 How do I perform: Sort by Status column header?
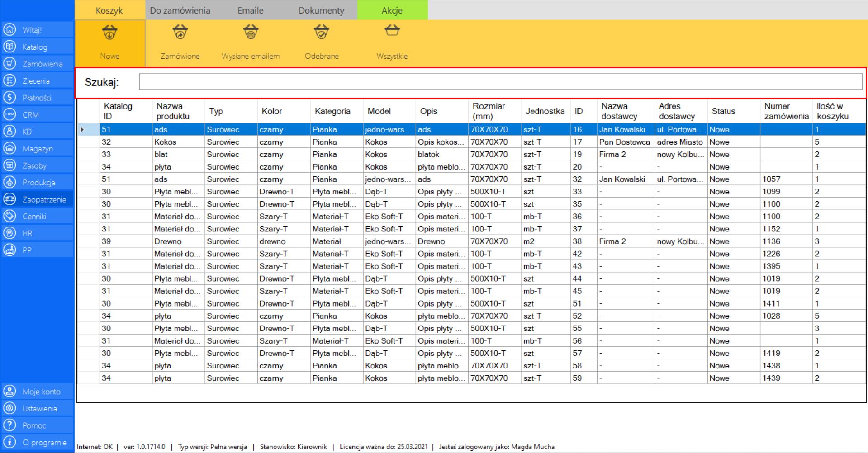734,111
